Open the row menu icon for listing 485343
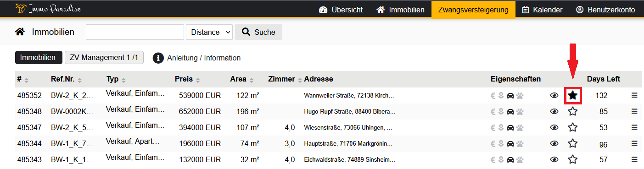 tap(635, 159)
